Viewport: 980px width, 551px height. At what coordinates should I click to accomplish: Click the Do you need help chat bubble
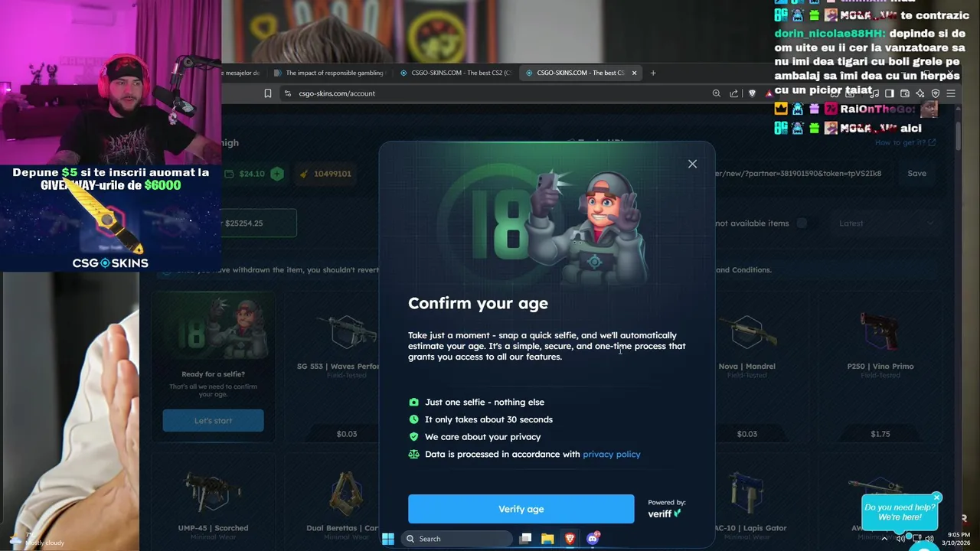click(x=900, y=512)
